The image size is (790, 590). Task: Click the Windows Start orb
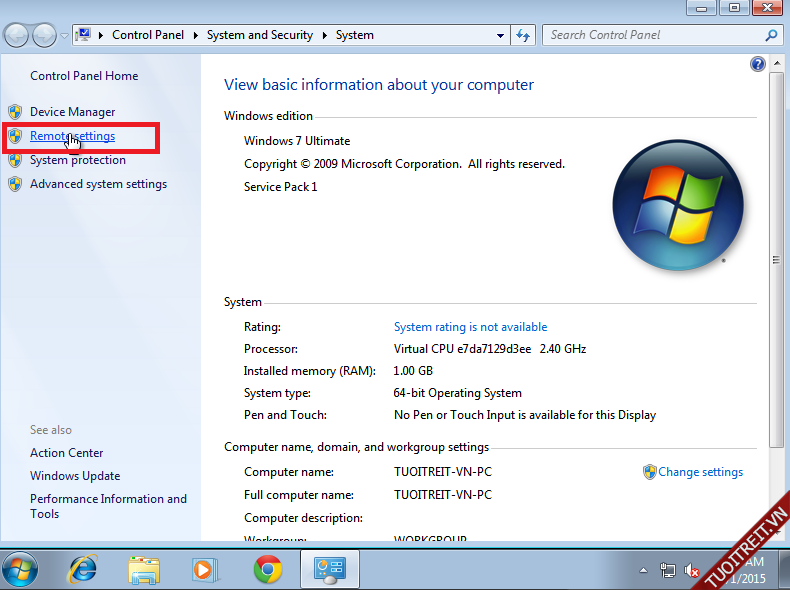tap(21, 569)
